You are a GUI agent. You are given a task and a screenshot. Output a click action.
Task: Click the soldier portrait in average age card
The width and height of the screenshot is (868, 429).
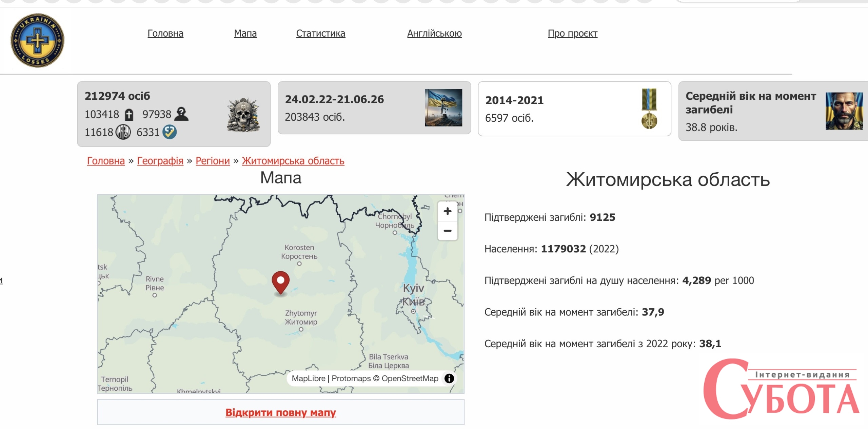coord(844,111)
